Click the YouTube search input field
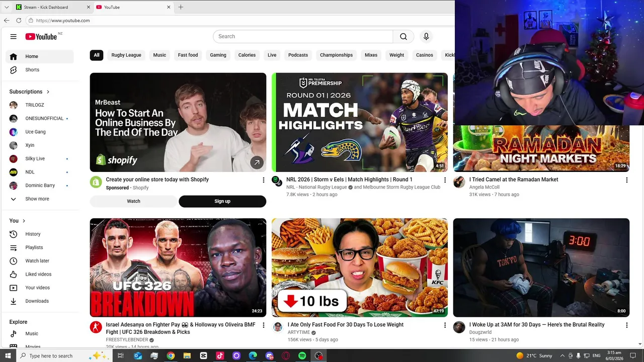The width and height of the screenshot is (644, 362). pyautogui.click(x=303, y=36)
